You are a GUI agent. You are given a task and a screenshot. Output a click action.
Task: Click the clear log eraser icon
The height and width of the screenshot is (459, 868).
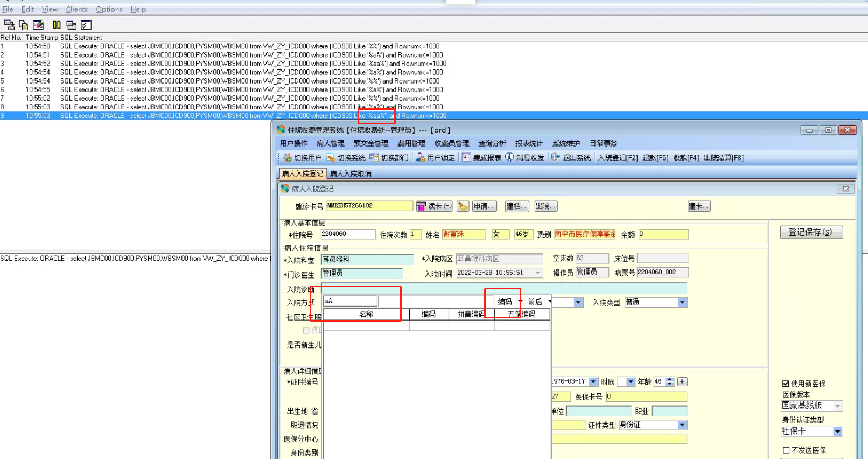(x=38, y=25)
